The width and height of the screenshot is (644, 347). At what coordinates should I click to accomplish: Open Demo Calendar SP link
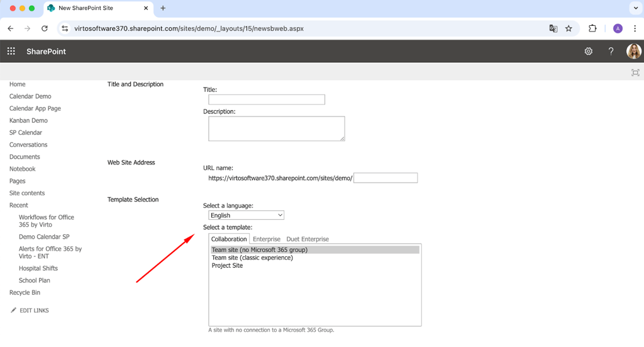click(44, 237)
